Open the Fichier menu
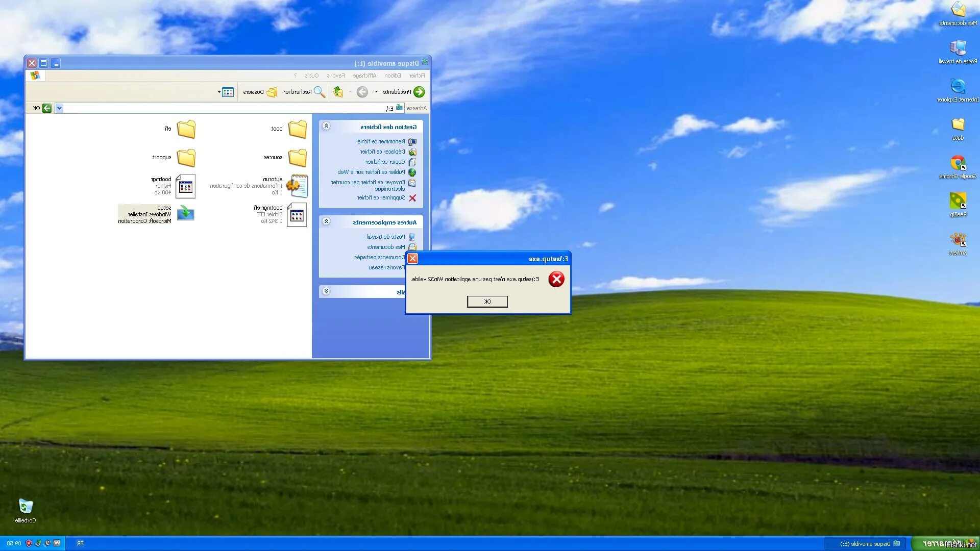 (x=416, y=76)
